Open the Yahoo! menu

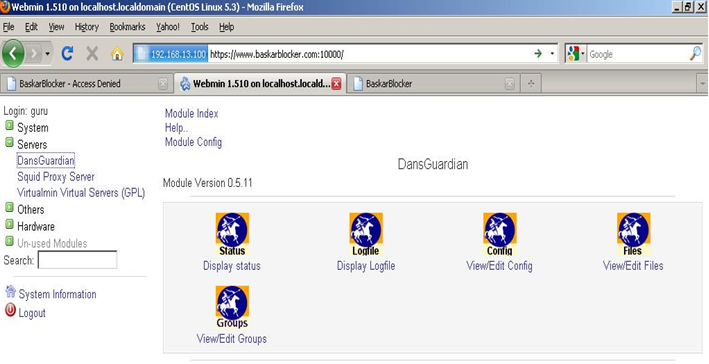[168, 27]
